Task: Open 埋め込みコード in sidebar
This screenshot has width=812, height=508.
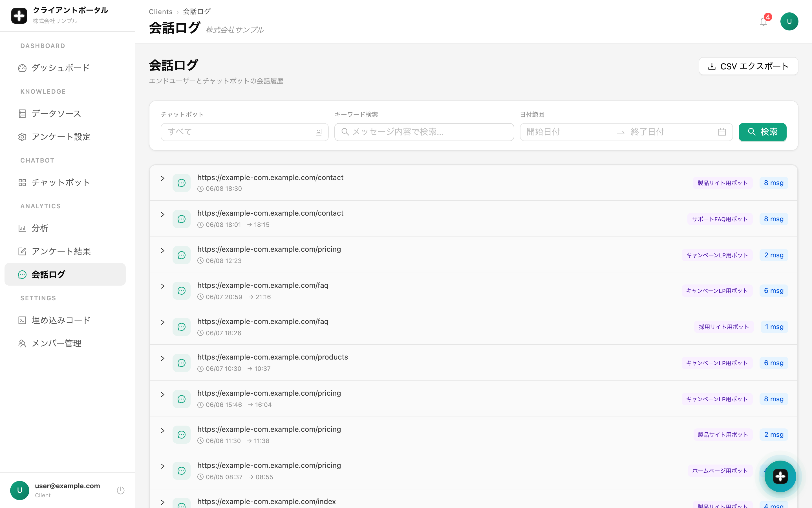Action: coord(65,320)
